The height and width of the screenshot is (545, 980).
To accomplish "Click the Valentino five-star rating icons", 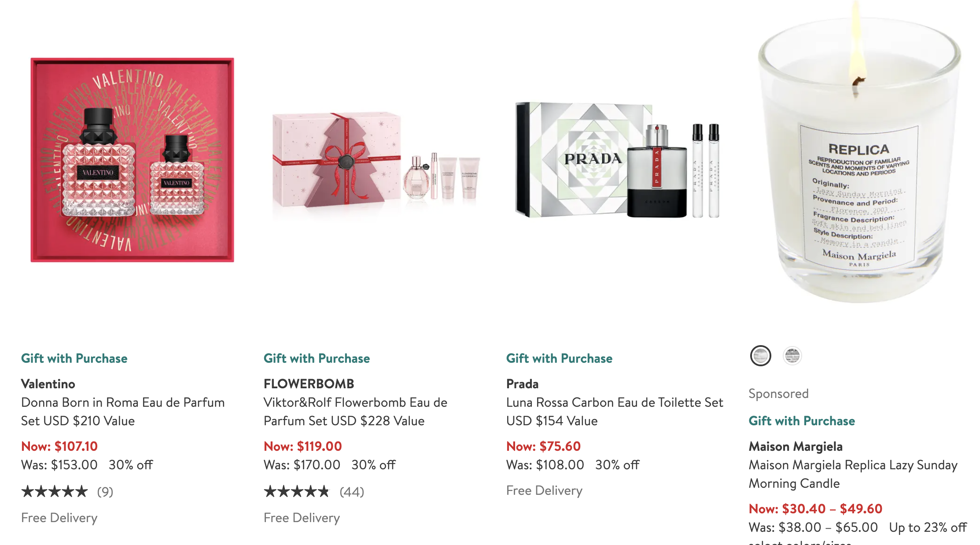I will [x=55, y=491].
